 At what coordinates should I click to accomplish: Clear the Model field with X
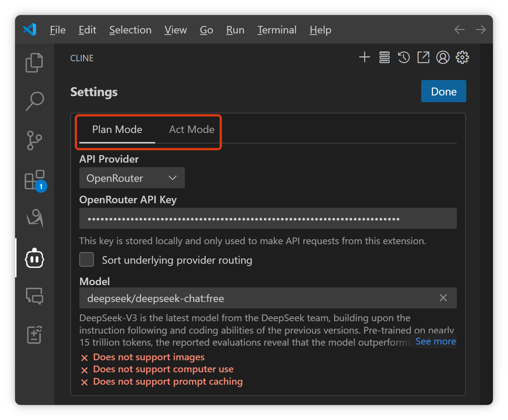pos(443,298)
